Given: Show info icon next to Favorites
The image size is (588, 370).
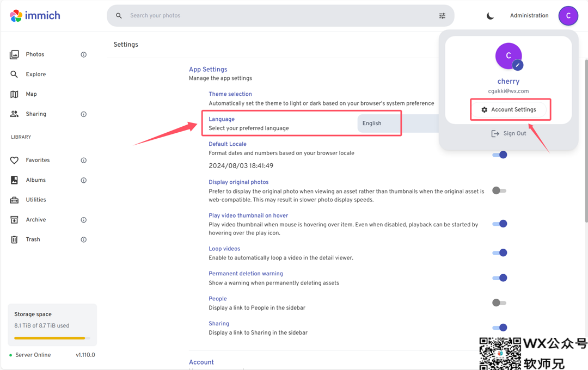Looking at the screenshot, I should point(84,161).
